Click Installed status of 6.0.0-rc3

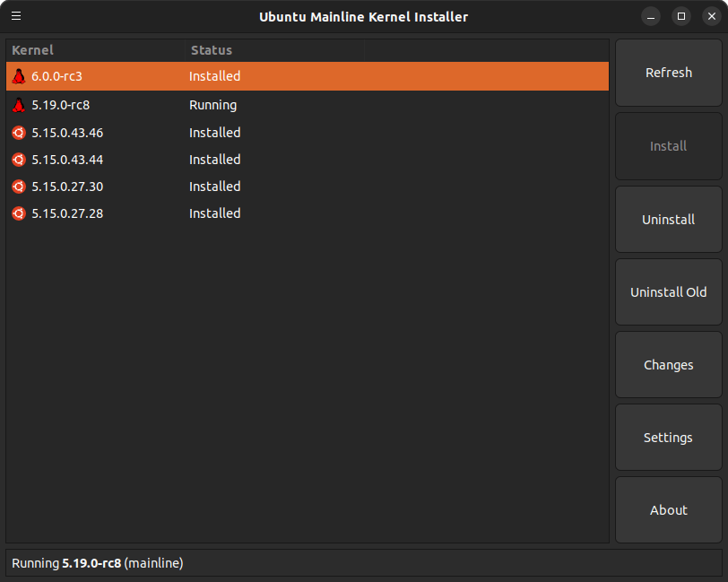[215, 76]
